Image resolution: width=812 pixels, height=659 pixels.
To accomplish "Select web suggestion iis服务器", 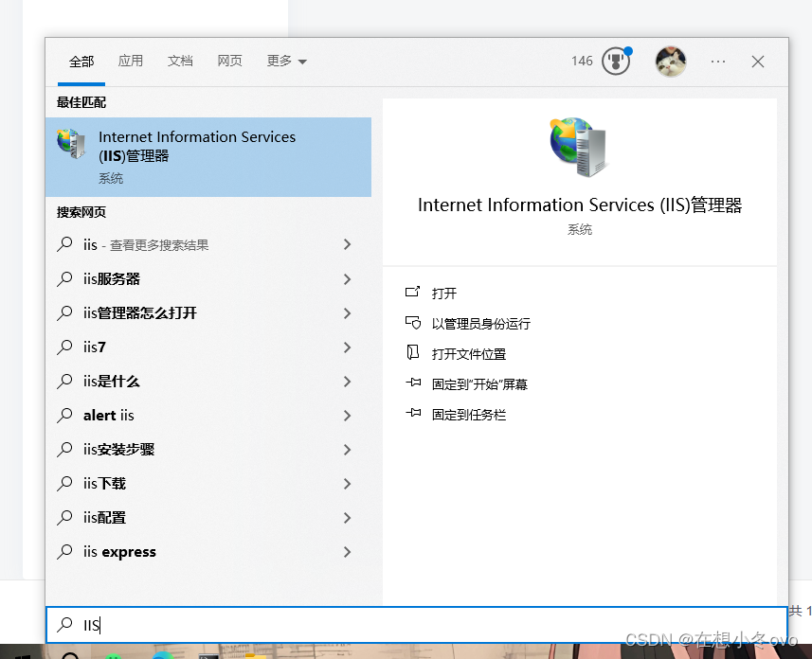I will (208, 278).
